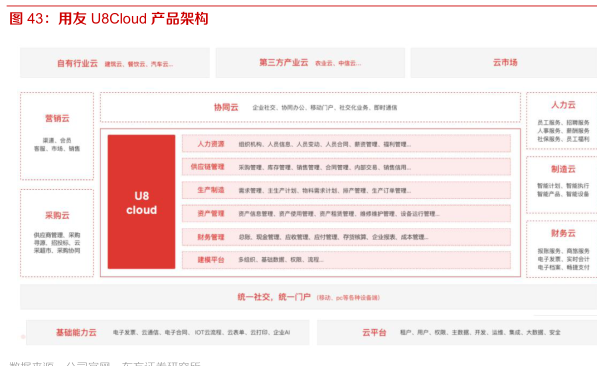
Task: Click the red 'U8 cloud' block
Action: [141, 202]
